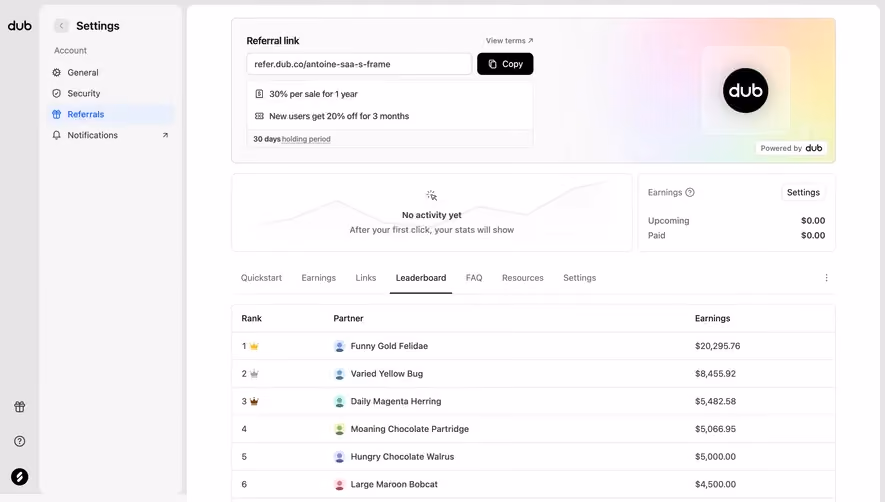Click the Notifications bell icon

click(56, 135)
